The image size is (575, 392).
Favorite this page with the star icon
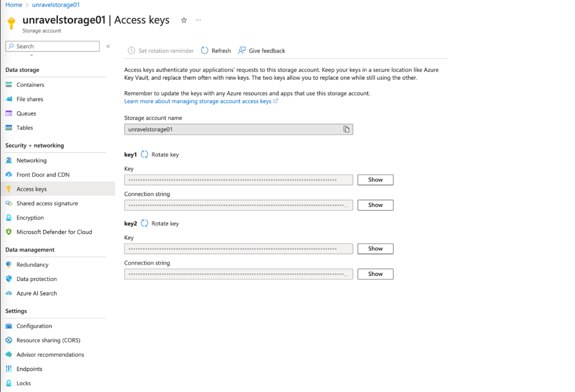click(x=184, y=20)
